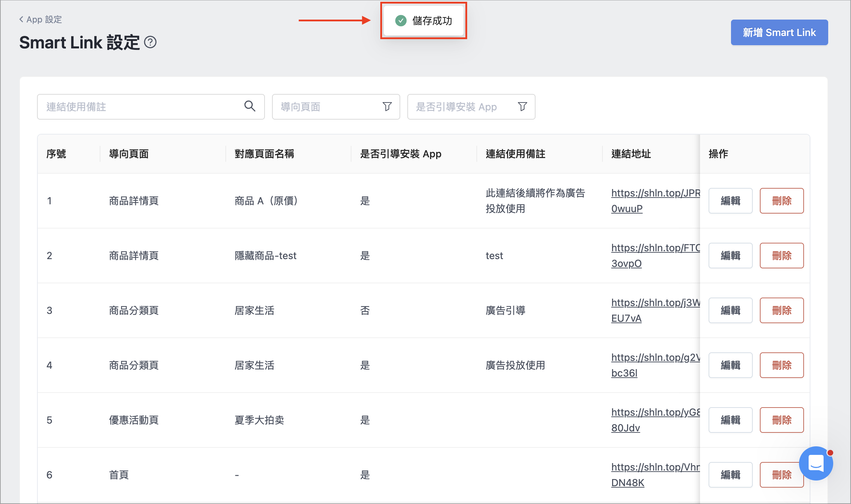This screenshot has height=504, width=851.
Task: Delete the 夏季大拍卖 row
Action: tap(782, 420)
